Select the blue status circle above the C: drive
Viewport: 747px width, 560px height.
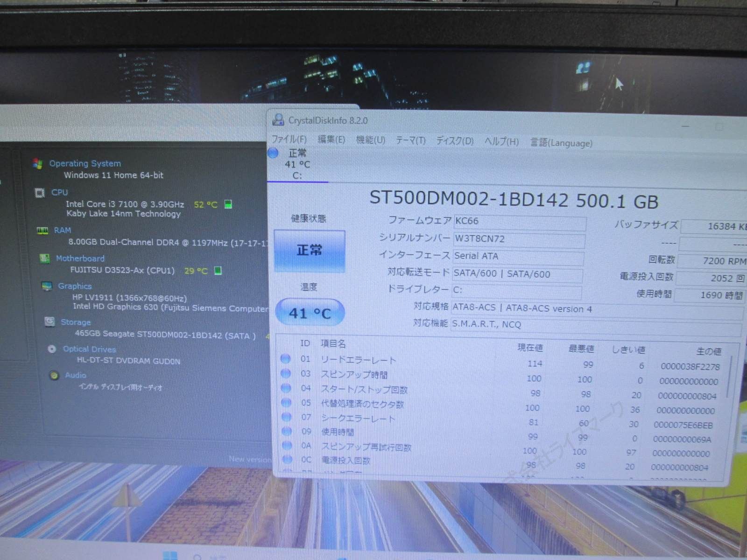point(273,153)
